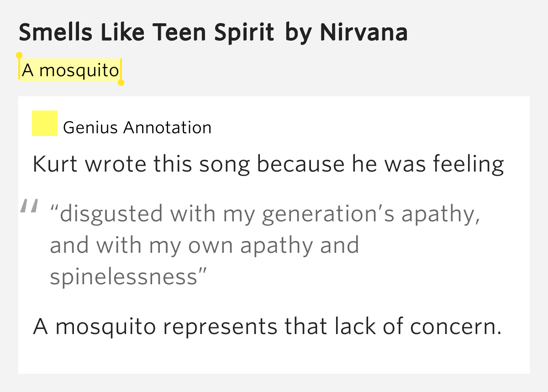Open the artist link "by Nirvana"

click(346, 32)
